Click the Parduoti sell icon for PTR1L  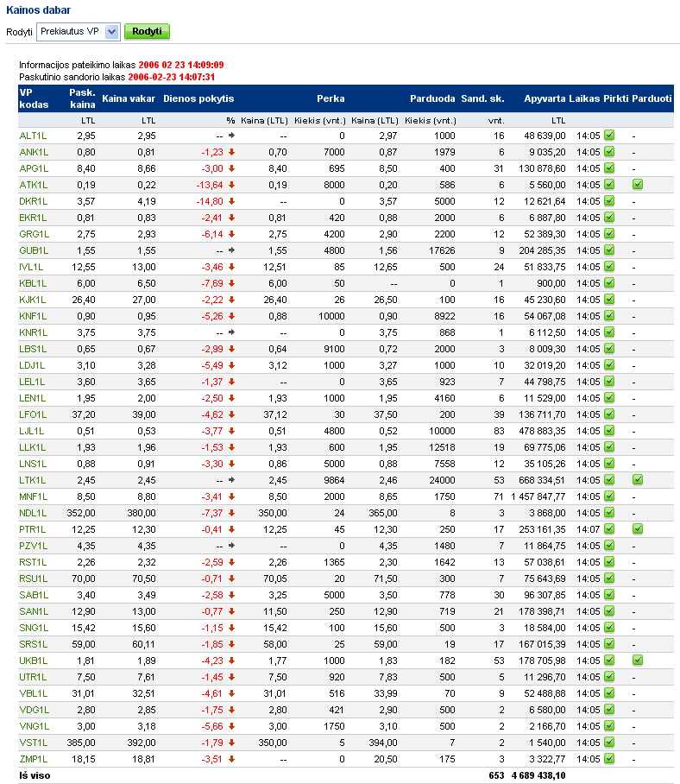[x=638, y=529]
